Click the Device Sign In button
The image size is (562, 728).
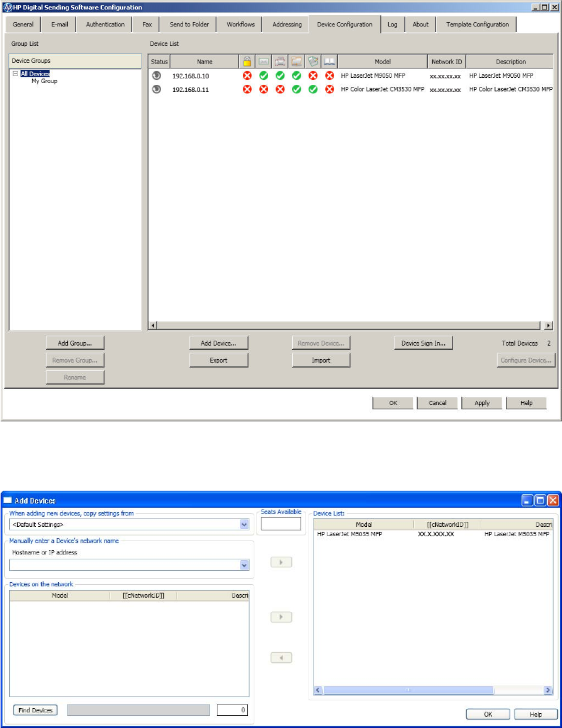coord(423,343)
